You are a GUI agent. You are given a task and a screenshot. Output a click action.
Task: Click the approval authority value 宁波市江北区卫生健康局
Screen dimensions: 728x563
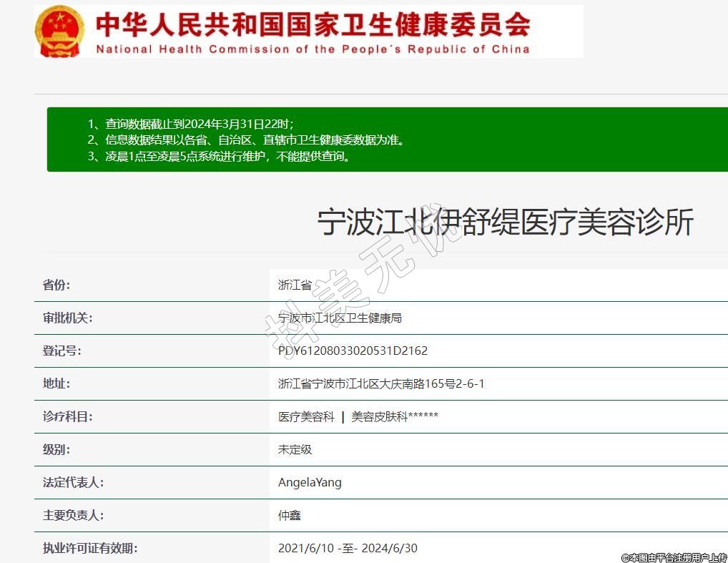coord(340,318)
